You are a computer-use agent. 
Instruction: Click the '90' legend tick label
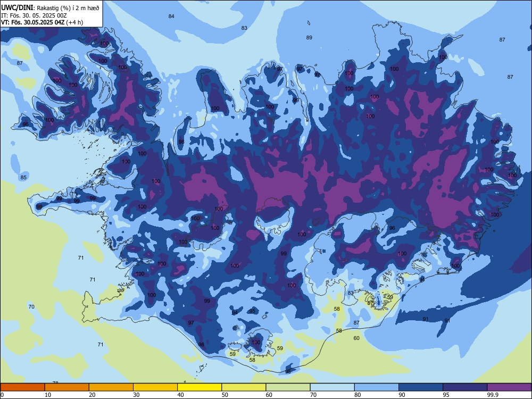pos(402,395)
